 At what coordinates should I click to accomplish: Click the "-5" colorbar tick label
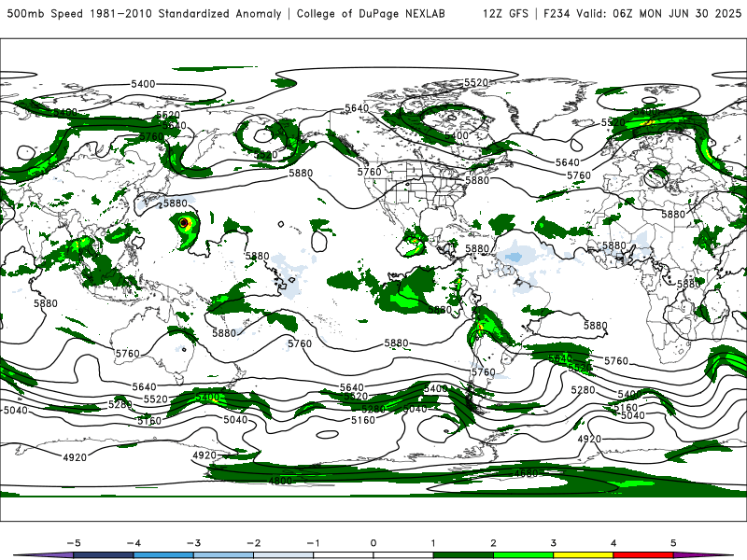point(74,543)
